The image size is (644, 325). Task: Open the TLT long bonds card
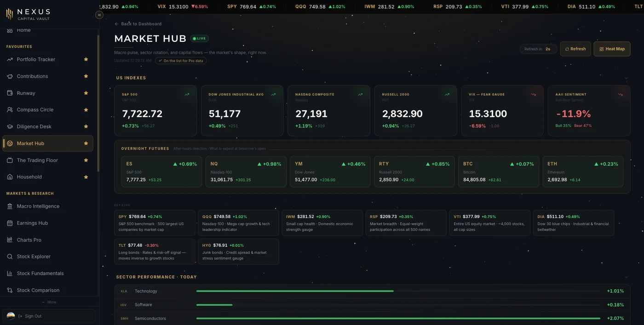pos(155,251)
